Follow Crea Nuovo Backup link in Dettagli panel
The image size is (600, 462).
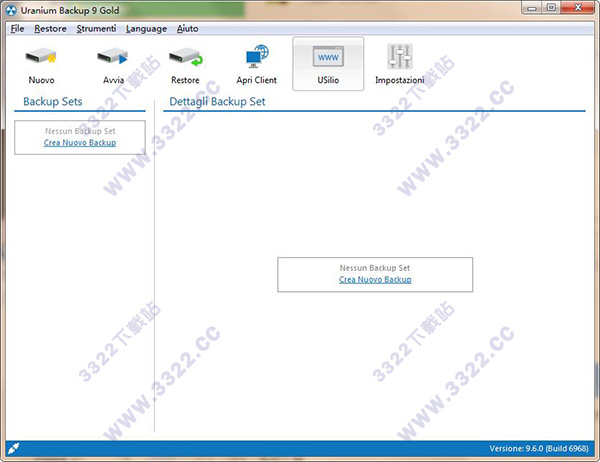click(x=375, y=279)
